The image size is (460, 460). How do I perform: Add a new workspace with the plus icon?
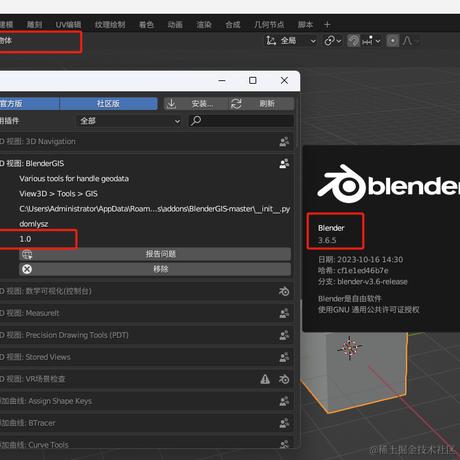coord(327,25)
